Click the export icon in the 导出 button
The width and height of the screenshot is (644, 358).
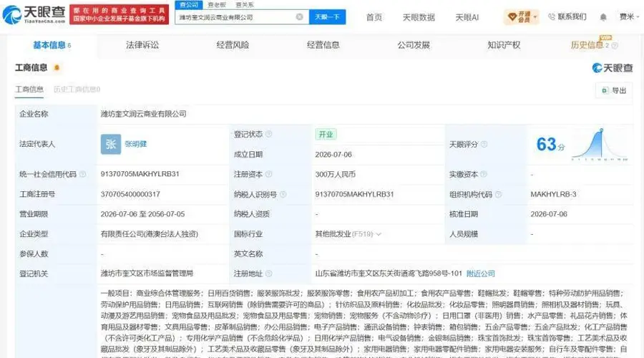pos(605,90)
